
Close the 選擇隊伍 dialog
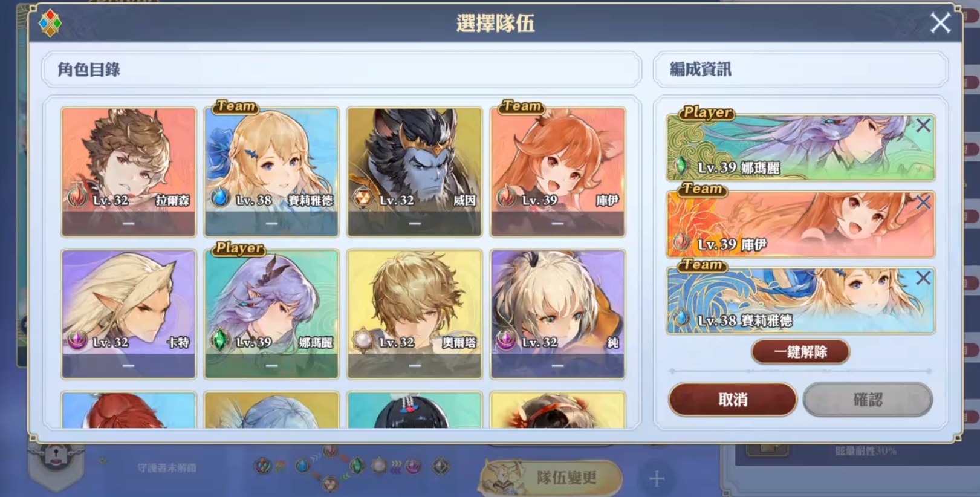[x=940, y=23]
